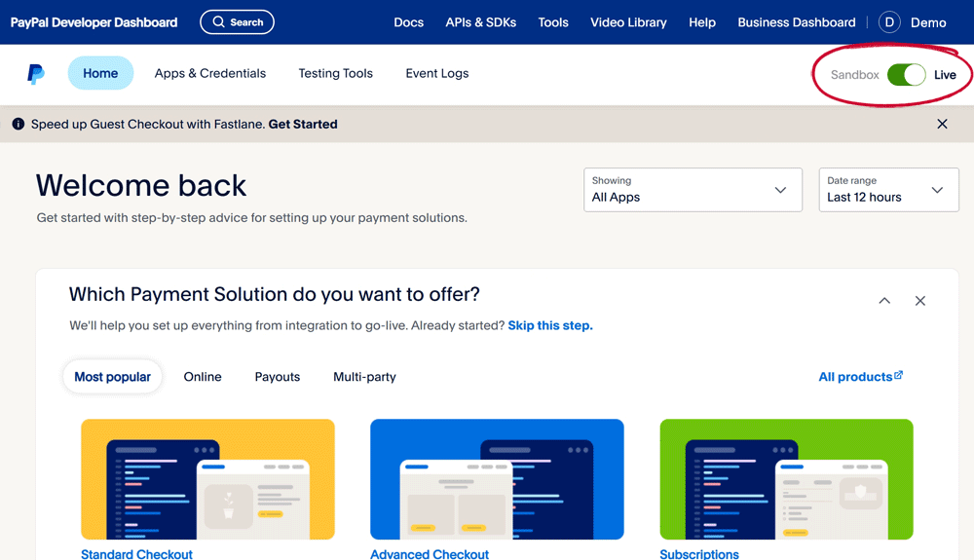
Task: Open the Demo user avatar icon
Action: (889, 22)
